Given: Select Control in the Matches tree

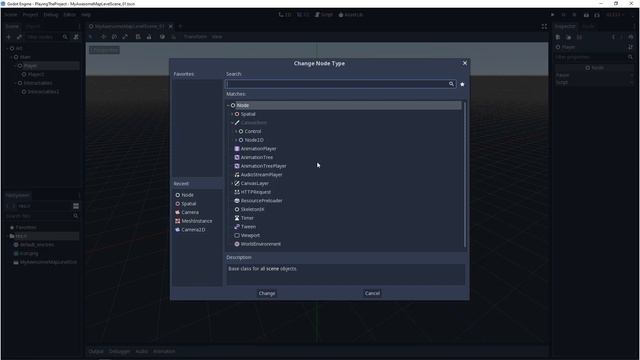Looking at the screenshot, I should [x=253, y=131].
